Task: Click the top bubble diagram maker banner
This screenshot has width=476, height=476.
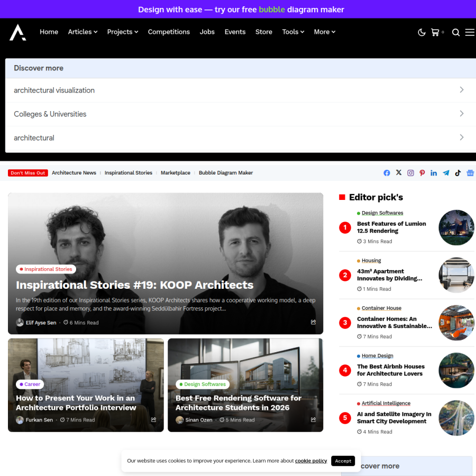Action: 241,10
